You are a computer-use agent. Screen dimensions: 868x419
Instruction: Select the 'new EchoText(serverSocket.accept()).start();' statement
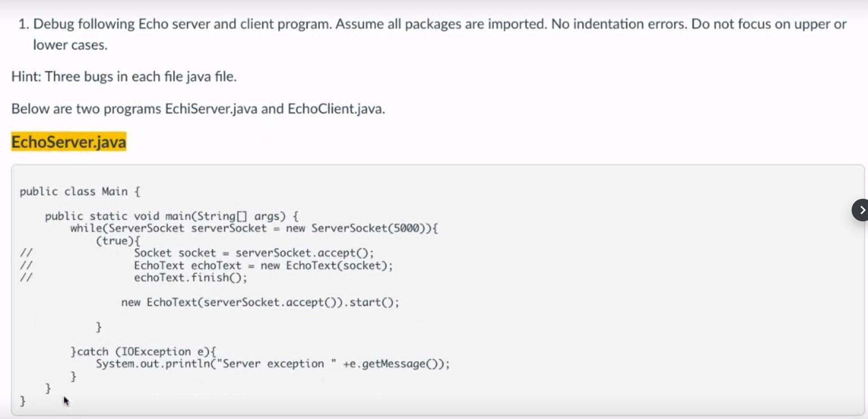pos(260,302)
